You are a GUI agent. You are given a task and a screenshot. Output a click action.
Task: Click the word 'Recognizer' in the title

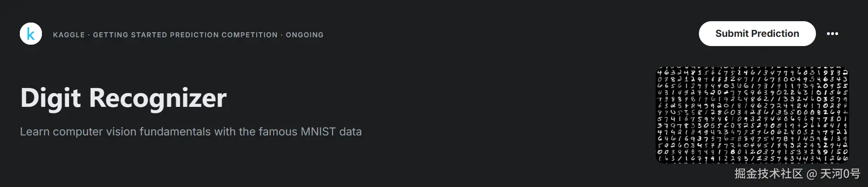pos(158,98)
